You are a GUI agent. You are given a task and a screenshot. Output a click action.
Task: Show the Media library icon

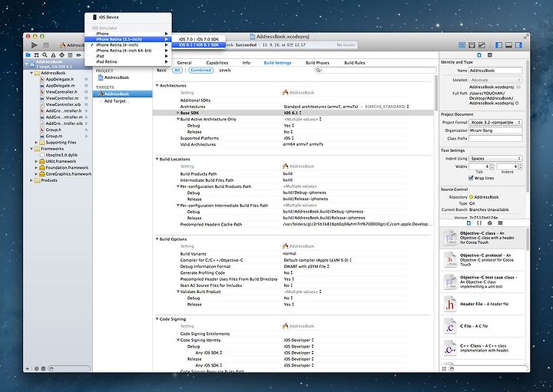coord(500,223)
